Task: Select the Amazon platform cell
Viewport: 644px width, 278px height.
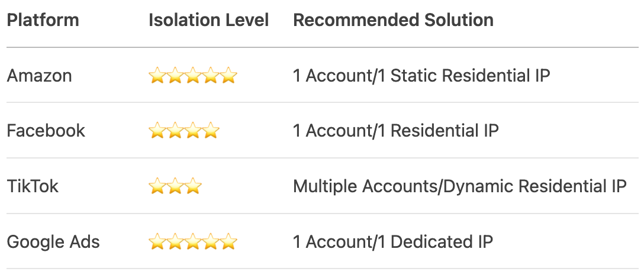Action: click(40, 76)
